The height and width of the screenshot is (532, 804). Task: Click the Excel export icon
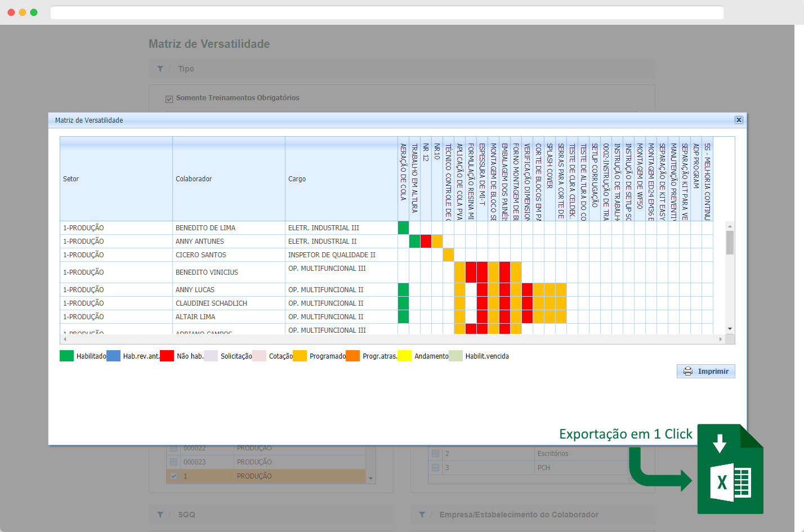(730, 468)
